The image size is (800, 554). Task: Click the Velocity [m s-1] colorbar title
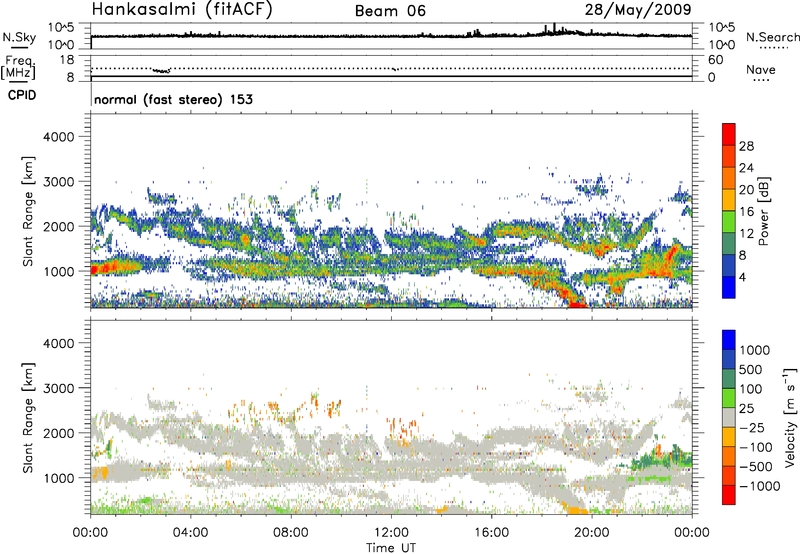click(x=790, y=417)
